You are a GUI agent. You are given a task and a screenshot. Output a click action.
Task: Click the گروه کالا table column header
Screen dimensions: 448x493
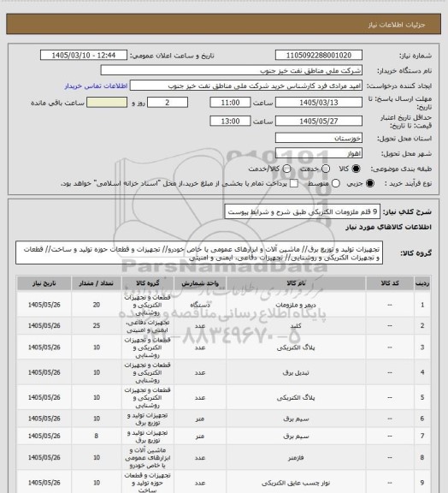148,283
